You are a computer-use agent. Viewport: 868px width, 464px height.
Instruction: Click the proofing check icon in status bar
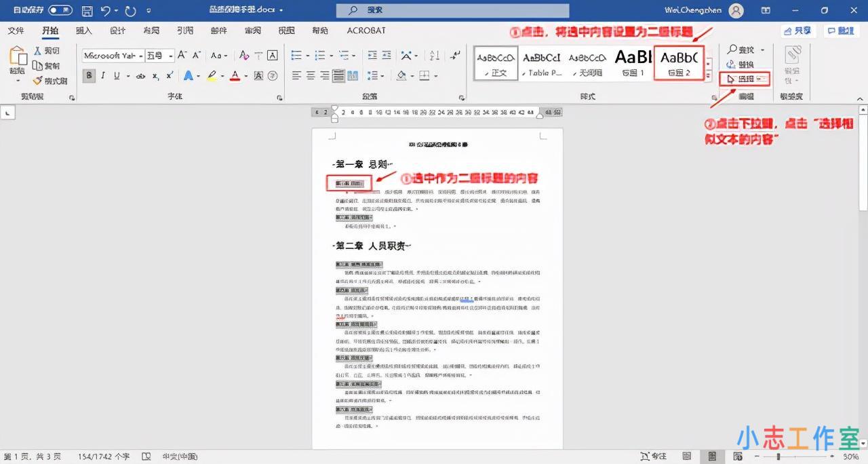point(146,457)
